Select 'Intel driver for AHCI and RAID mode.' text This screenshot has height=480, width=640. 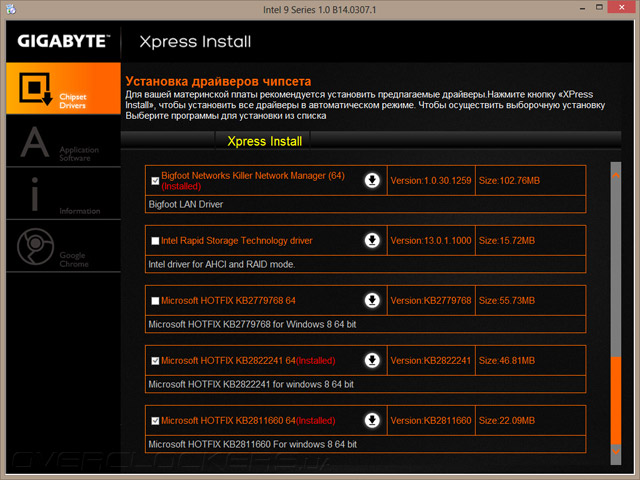point(222,264)
